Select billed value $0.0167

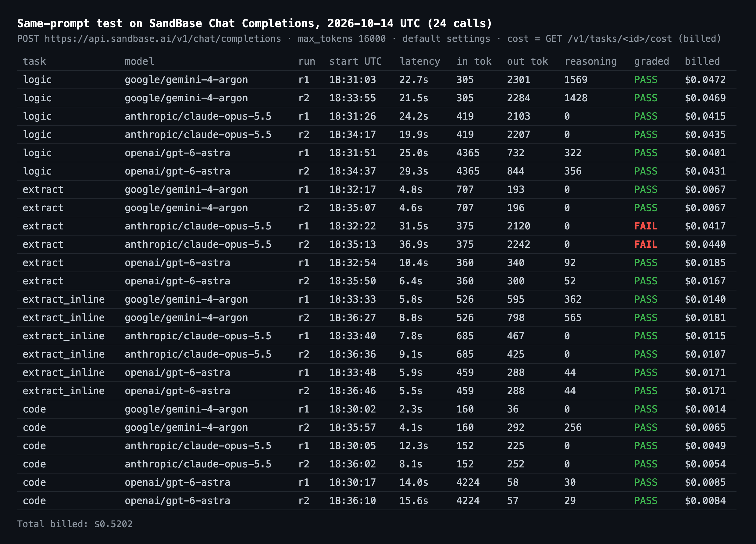click(x=705, y=281)
